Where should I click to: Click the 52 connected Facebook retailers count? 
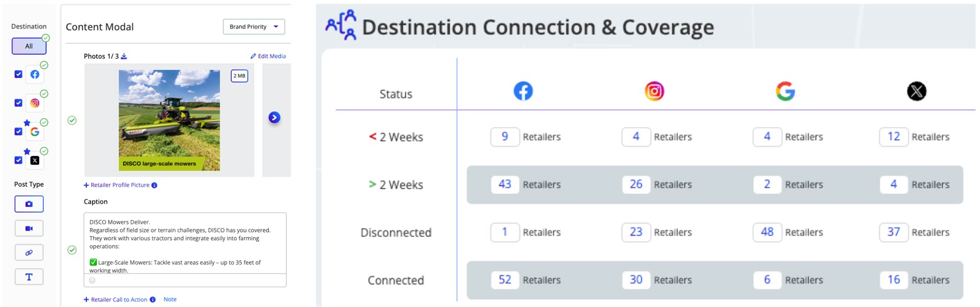(505, 279)
